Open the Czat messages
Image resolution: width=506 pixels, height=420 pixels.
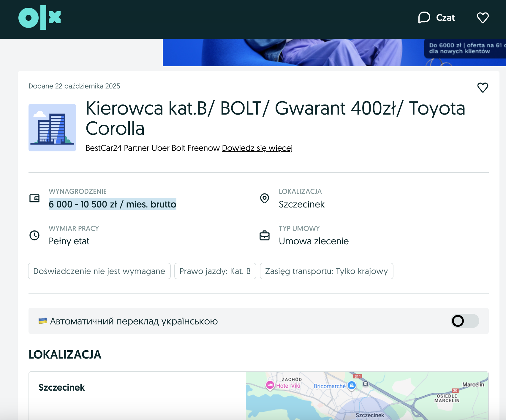coord(437,18)
